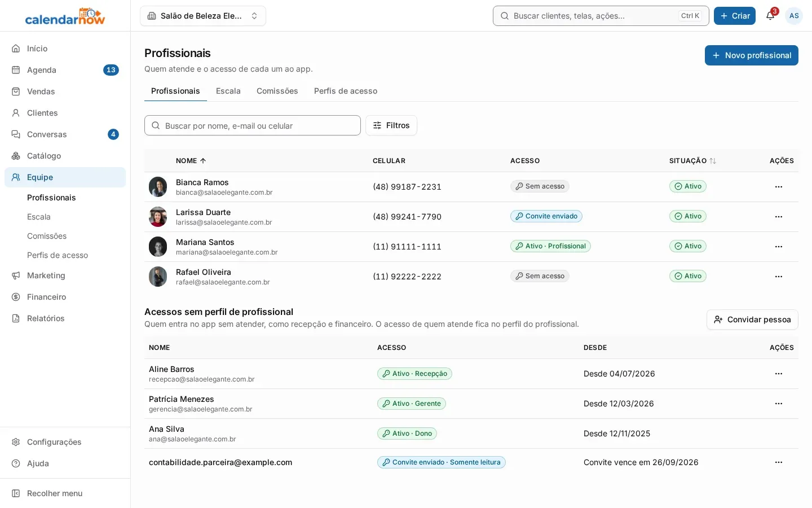
Task: Open actions menu for Aline Barros
Action: (779, 374)
